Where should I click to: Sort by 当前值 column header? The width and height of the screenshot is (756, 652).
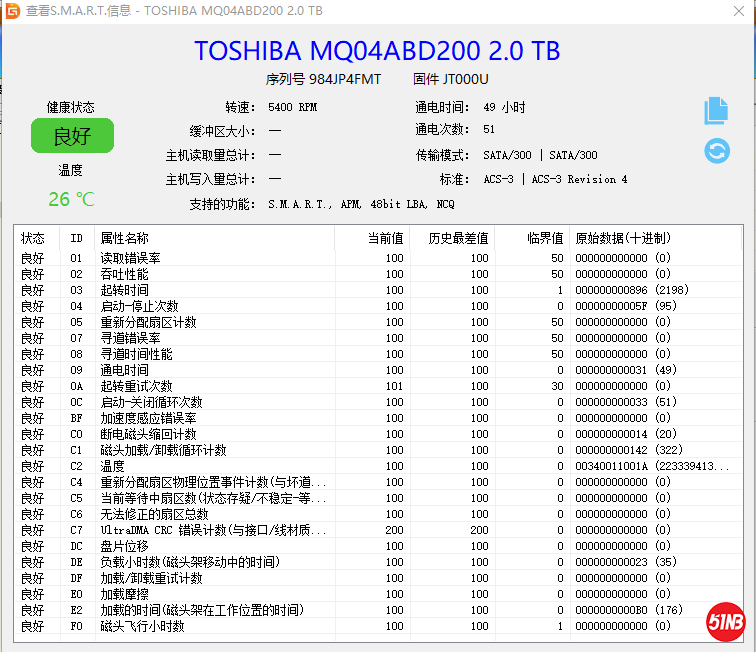pyautogui.click(x=384, y=238)
